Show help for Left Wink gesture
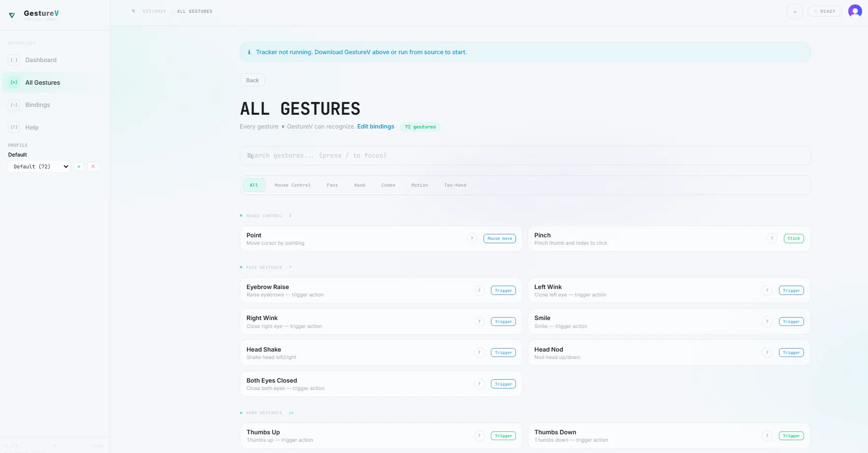Viewport: 868px width, 453px height. pos(767,291)
